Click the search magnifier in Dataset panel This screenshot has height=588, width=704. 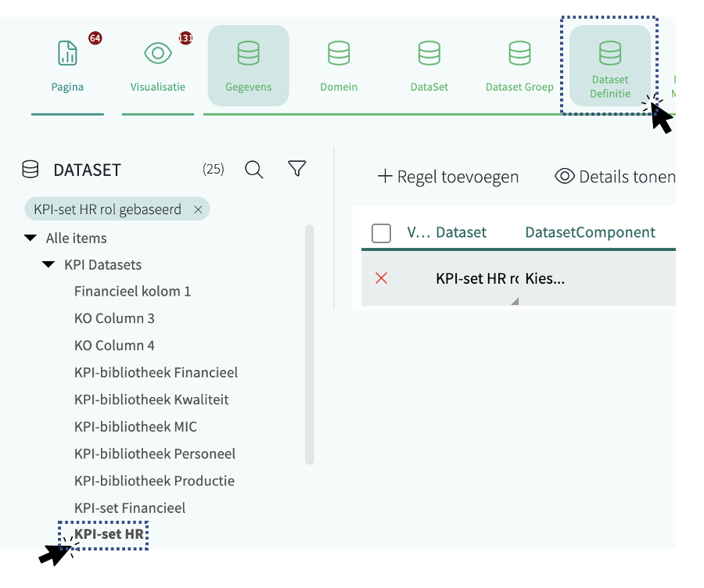253,170
